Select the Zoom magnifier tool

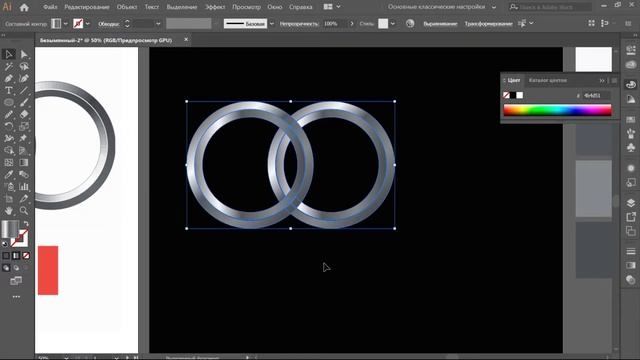click(x=24, y=211)
